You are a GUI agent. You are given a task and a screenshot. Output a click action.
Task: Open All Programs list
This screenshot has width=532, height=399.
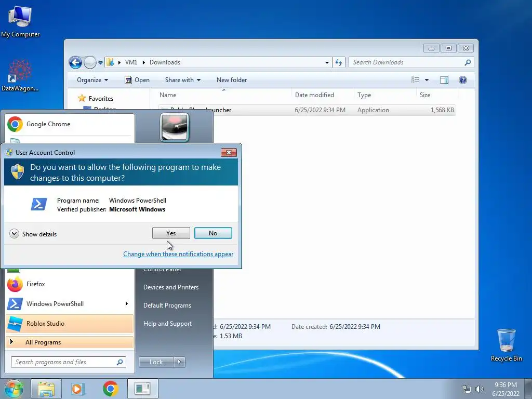point(70,342)
